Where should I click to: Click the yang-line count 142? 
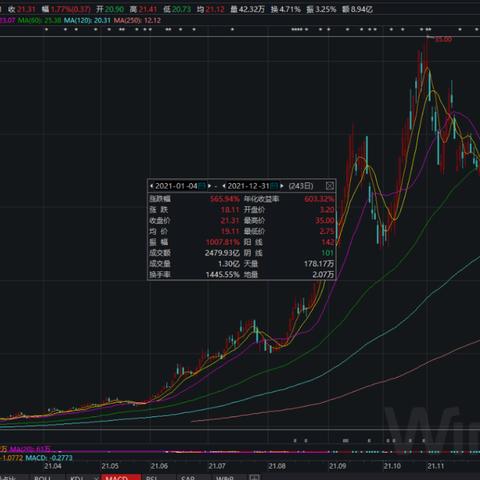tap(328, 242)
